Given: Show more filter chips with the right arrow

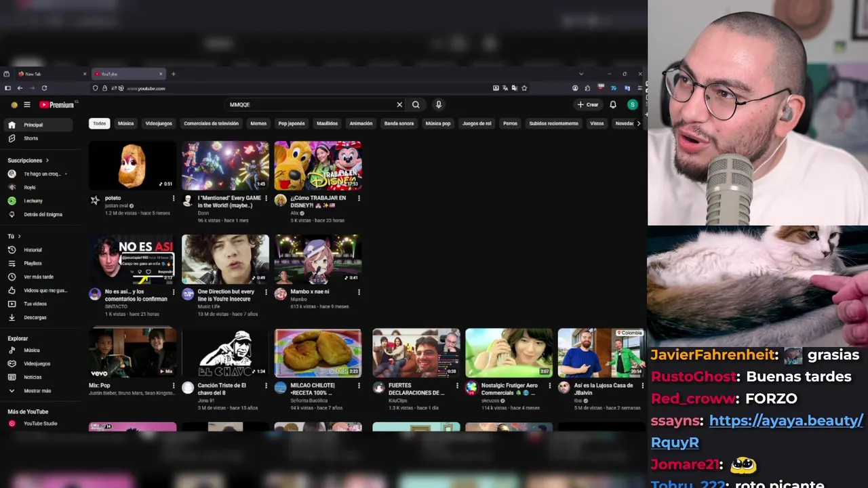Looking at the screenshot, I should tap(638, 123).
